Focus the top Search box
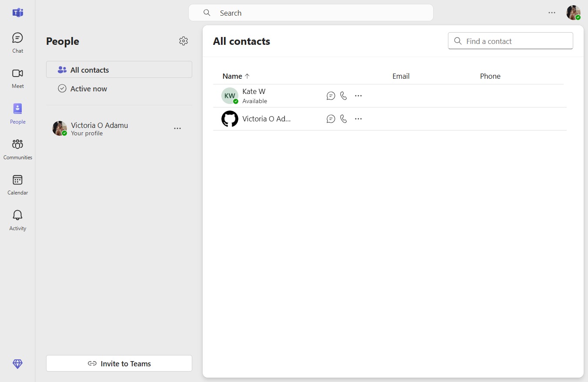 [311, 13]
